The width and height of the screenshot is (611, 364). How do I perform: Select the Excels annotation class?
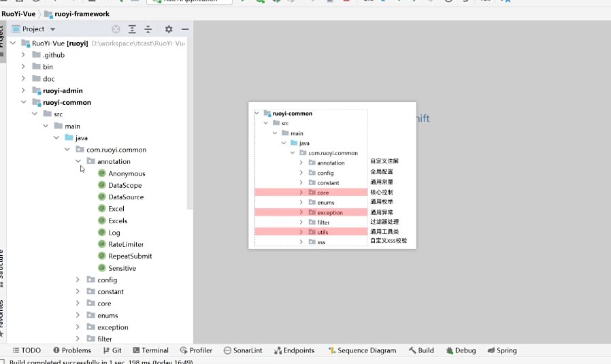pos(118,220)
